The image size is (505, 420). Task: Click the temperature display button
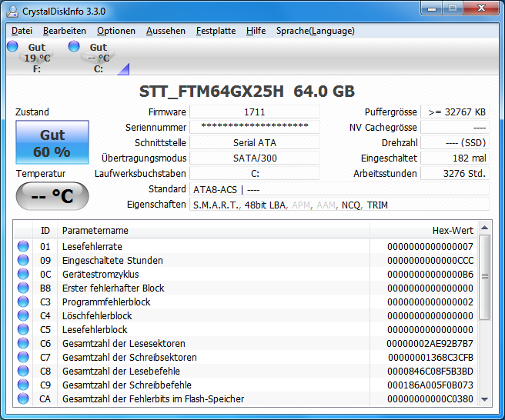click(x=52, y=196)
